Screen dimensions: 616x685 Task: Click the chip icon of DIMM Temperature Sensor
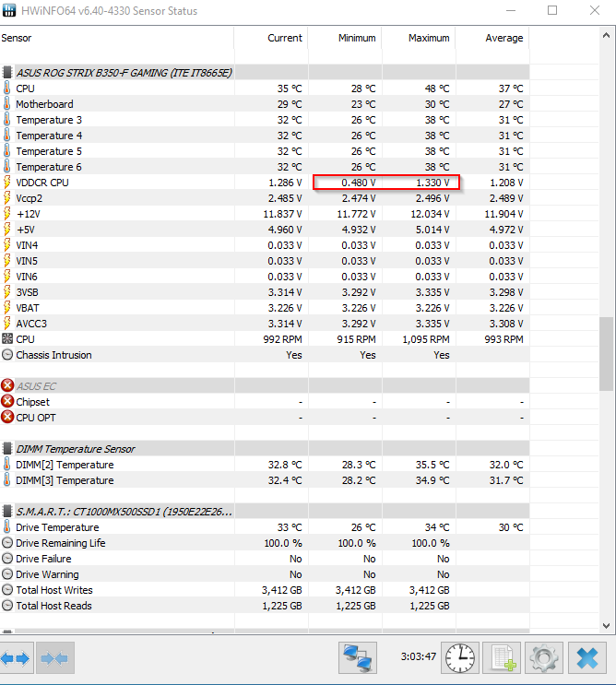point(7,449)
